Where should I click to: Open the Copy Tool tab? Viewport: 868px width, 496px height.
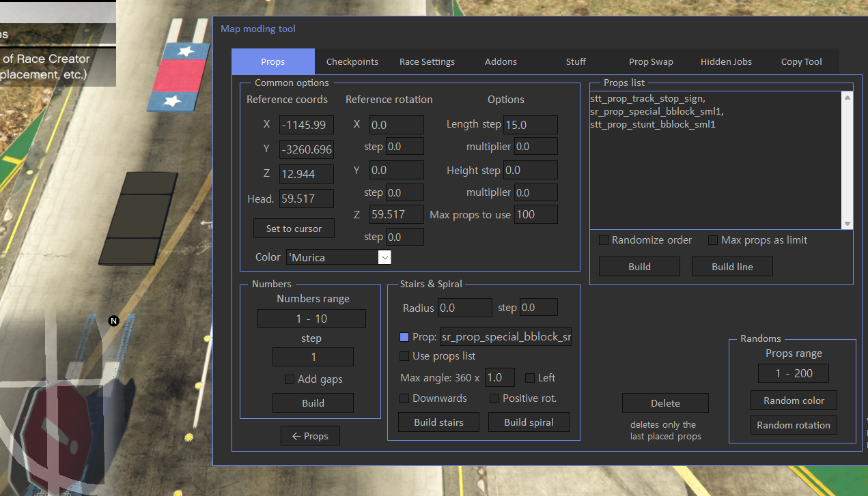(802, 61)
